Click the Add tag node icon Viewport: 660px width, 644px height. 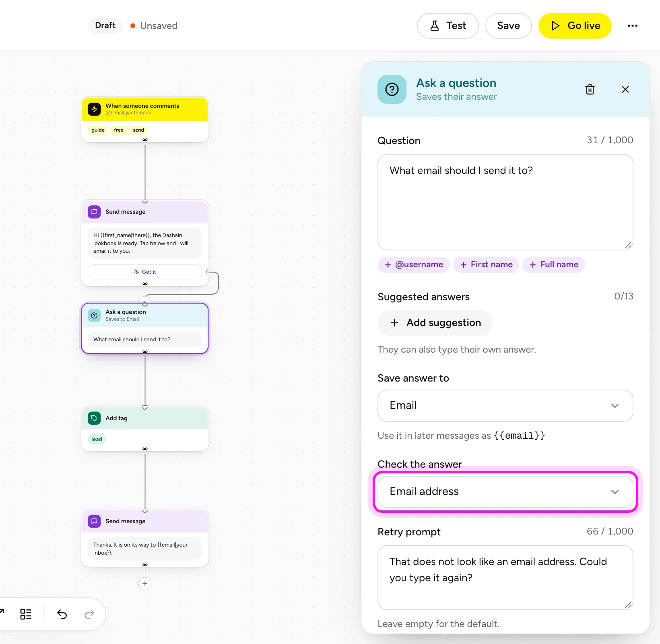[94, 418]
